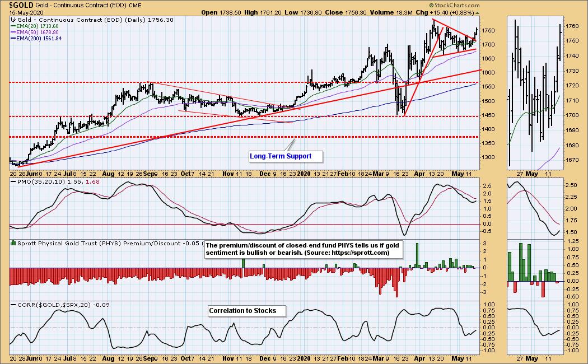Click the StockCharts.com credit text
The image size is (588, 364).
(x=454, y=5)
